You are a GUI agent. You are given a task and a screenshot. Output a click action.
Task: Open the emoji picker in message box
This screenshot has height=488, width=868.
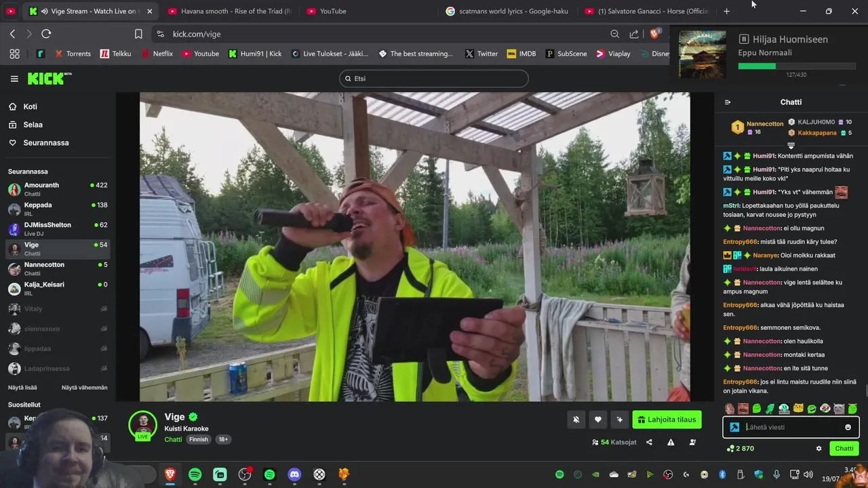pos(848,427)
